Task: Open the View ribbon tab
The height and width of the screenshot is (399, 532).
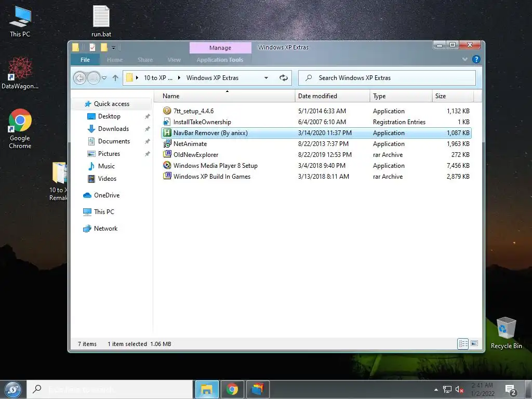Action: [174, 60]
